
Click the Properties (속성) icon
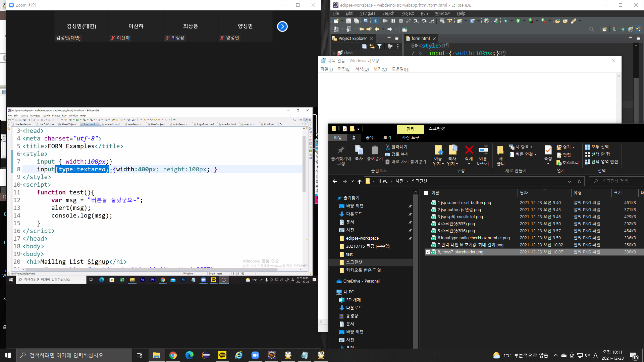pyautogui.click(x=548, y=150)
